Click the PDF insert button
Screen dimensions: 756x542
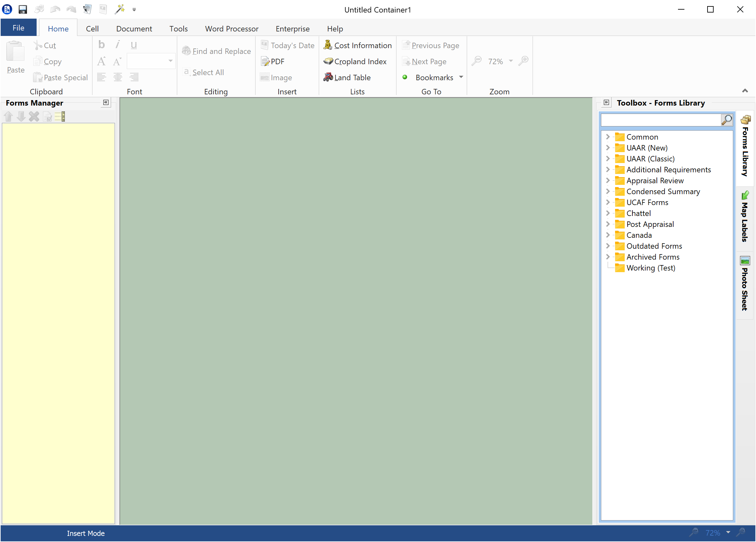click(273, 61)
